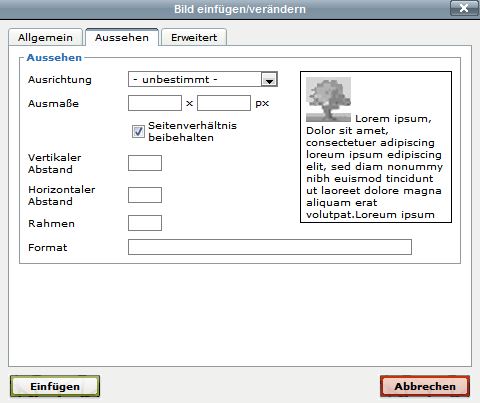The width and height of the screenshot is (480, 403).
Task: Focus the width Ausmaße input field
Action: pyautogui.click(x=155, y=103)
